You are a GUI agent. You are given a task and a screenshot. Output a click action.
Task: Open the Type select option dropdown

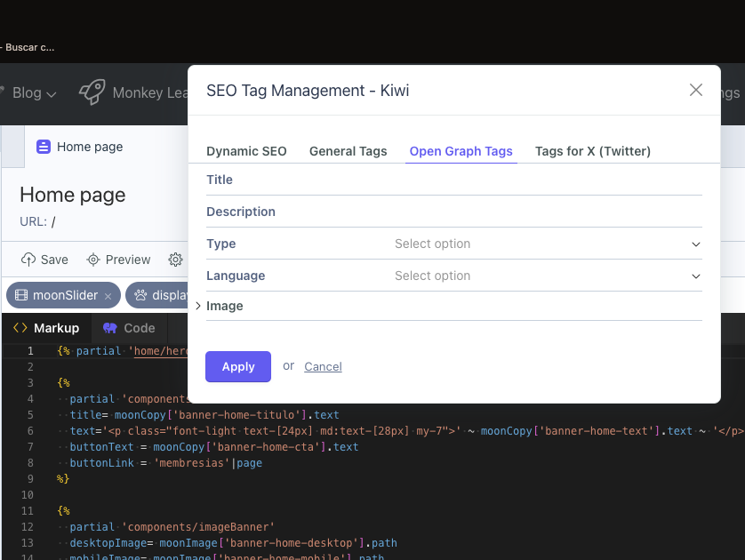point(547,244)
